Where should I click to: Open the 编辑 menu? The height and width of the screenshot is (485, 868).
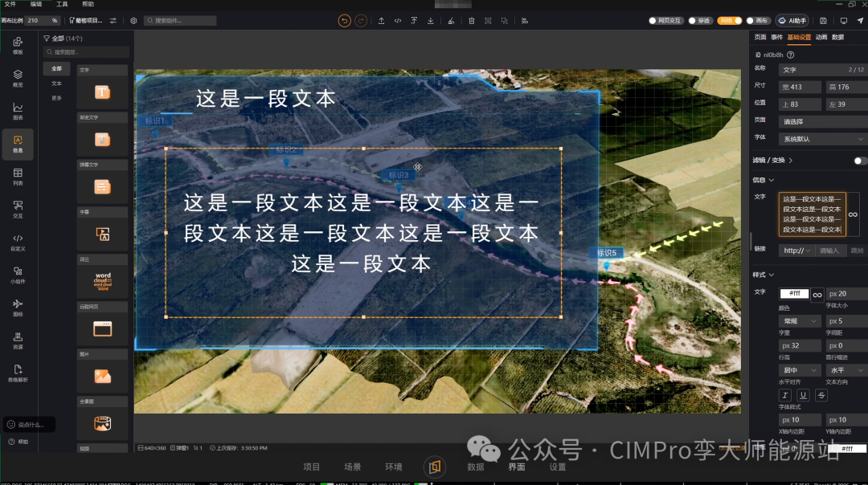coord(36,4)
